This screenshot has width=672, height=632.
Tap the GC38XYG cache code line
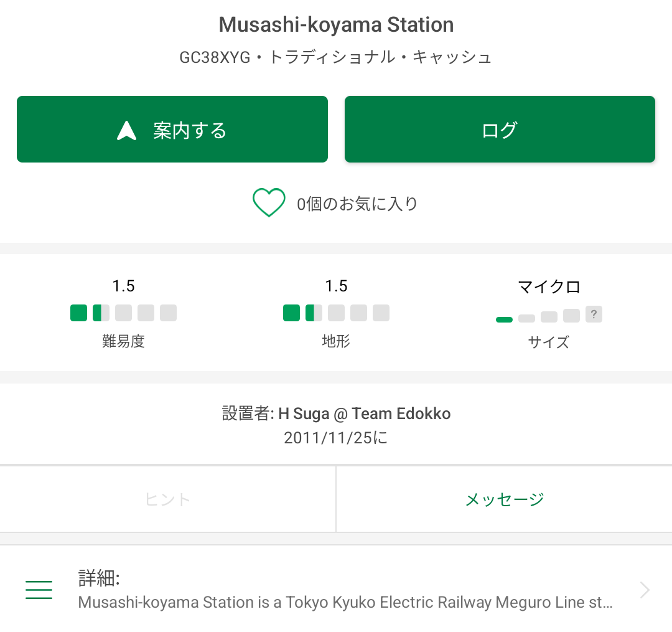336,58
